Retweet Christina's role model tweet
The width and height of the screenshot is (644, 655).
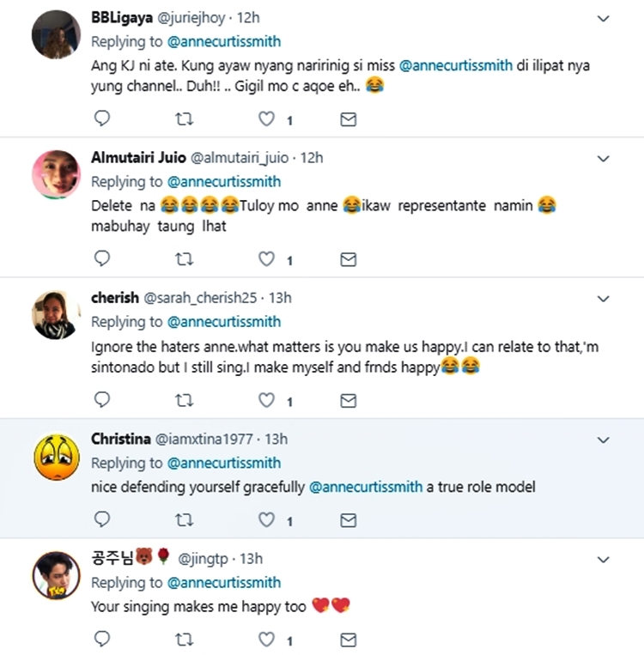[184, 519]
